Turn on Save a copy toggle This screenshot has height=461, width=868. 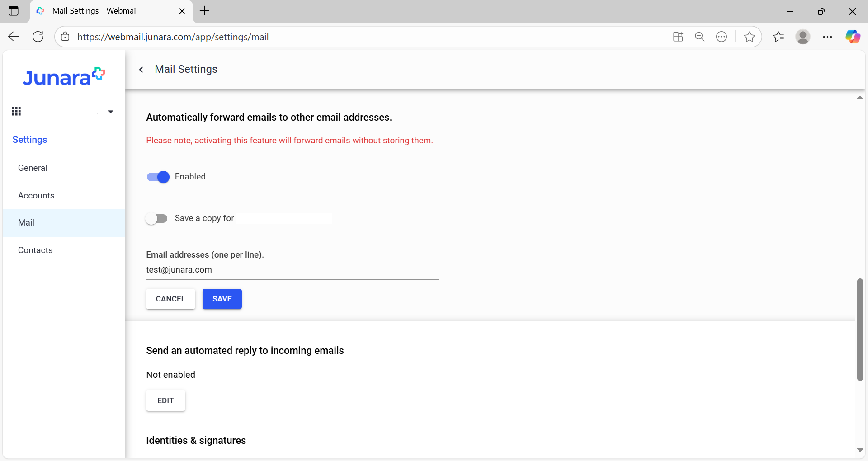156,218
